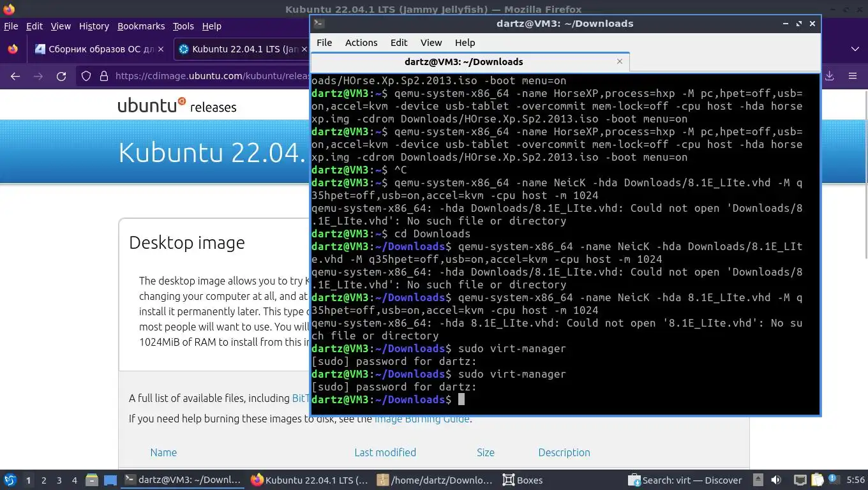Image resolution: width=868 pixels, height=490 pixels.
Task: Expand Firefox list all tabs chevron
Action: [855, 49]
